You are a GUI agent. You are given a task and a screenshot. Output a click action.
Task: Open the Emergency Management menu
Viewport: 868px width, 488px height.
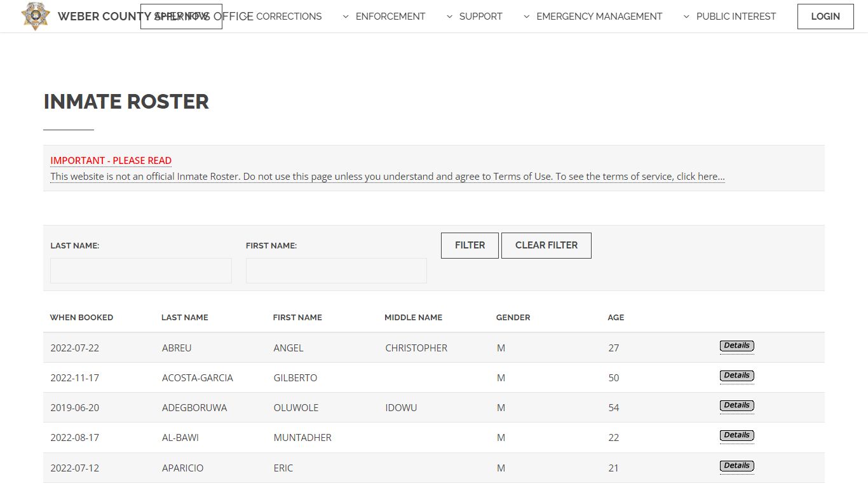(x=599, y=17)
